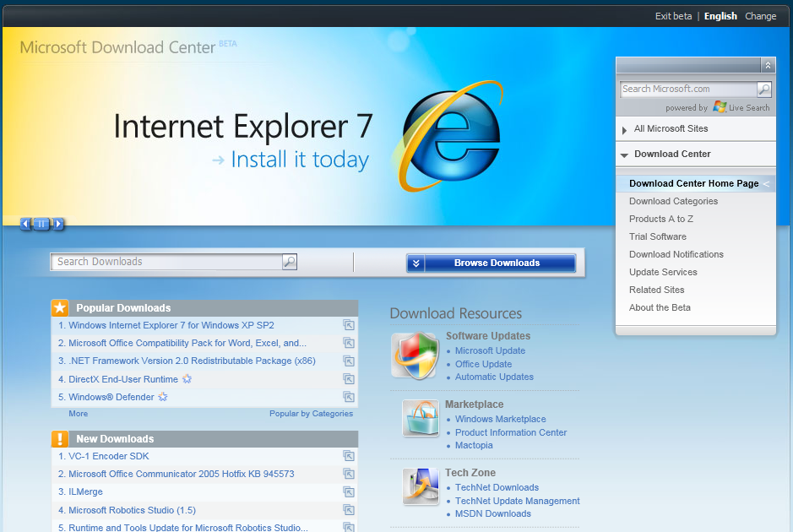Viewport: 793px width, 532px height.
Task: Click the quick details icon beside VC-1 Encoder SDK
Action: [348, 455]
